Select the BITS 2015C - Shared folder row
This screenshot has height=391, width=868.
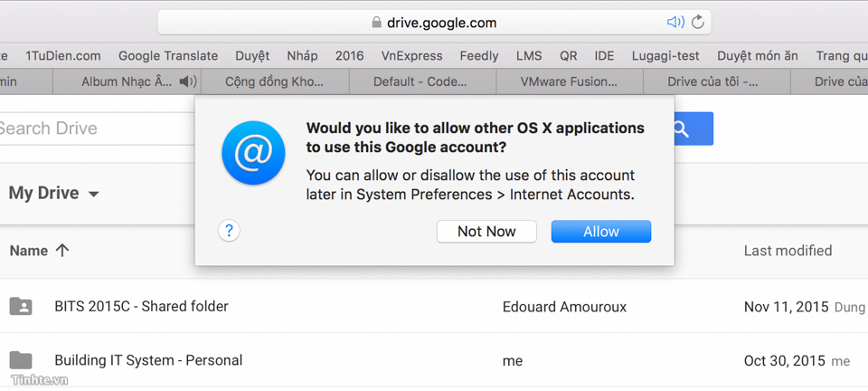coord(434,306)
